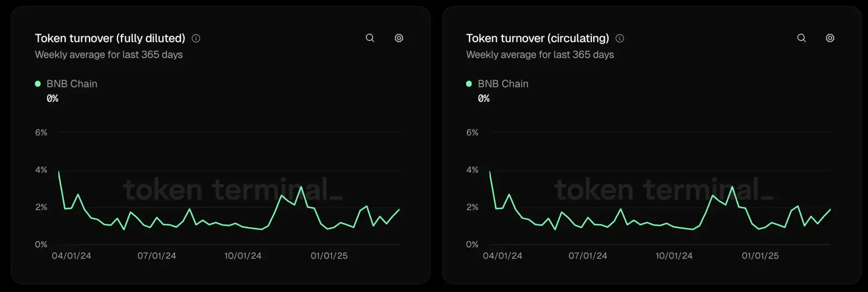Open settings gear in the circulating turnover card

coord(830,38)
